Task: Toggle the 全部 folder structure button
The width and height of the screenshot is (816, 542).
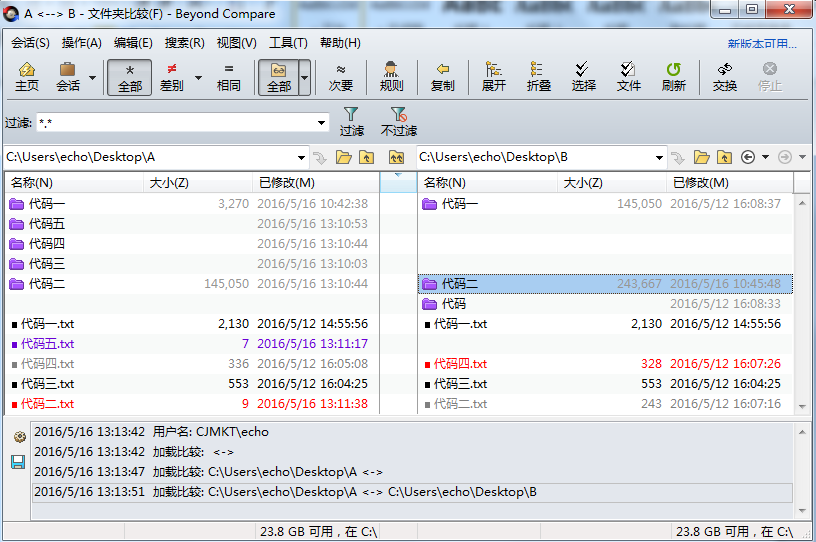Action: (279, 77)
